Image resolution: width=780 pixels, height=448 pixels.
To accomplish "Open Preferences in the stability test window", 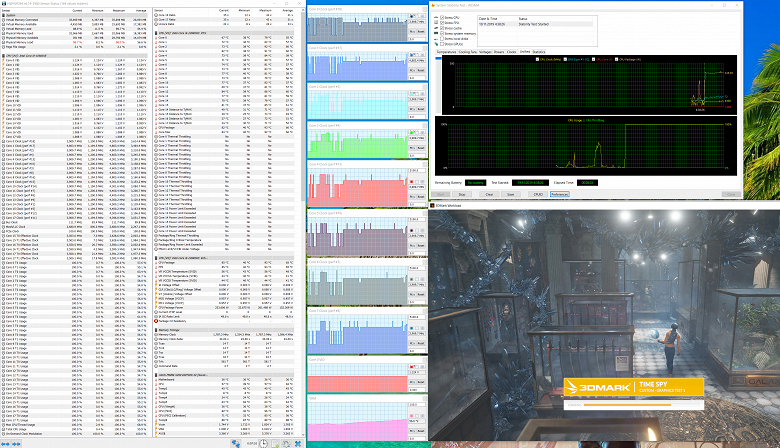I will tap(560, 194).
